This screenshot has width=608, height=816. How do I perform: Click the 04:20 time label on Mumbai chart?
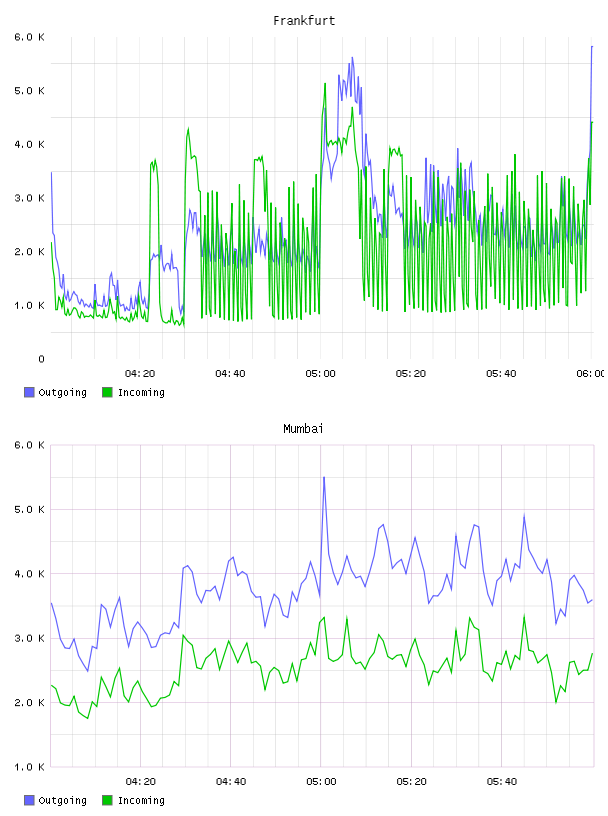click(141, 781)
